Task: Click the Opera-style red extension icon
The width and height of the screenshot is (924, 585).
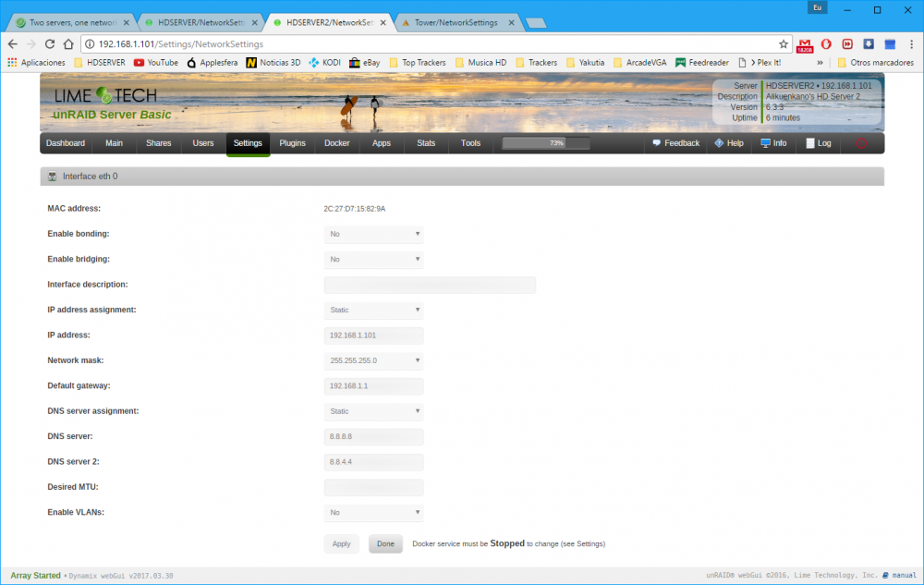Action: [x=826, y=44]
